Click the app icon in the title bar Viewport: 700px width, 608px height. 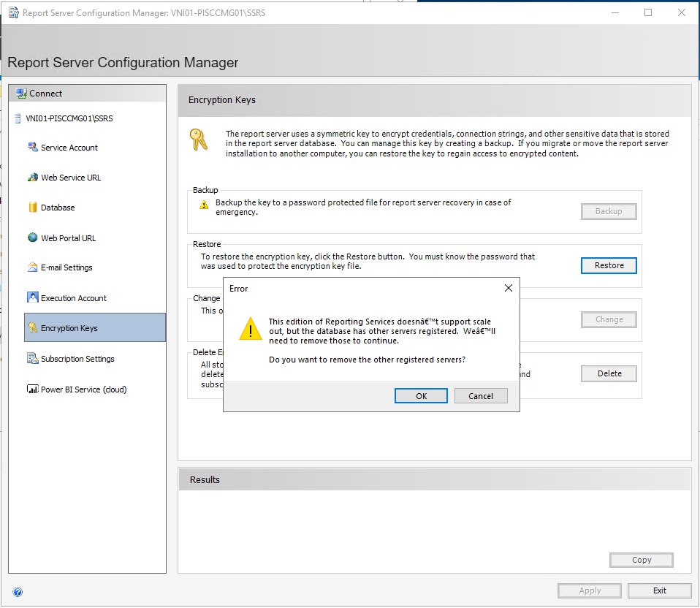click(14, 12)
